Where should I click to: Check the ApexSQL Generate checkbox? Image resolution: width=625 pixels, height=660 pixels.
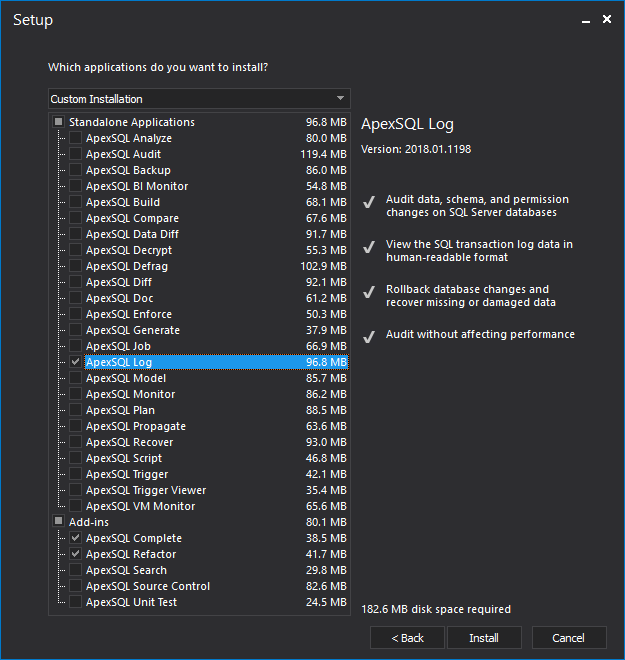coord(75,330)
